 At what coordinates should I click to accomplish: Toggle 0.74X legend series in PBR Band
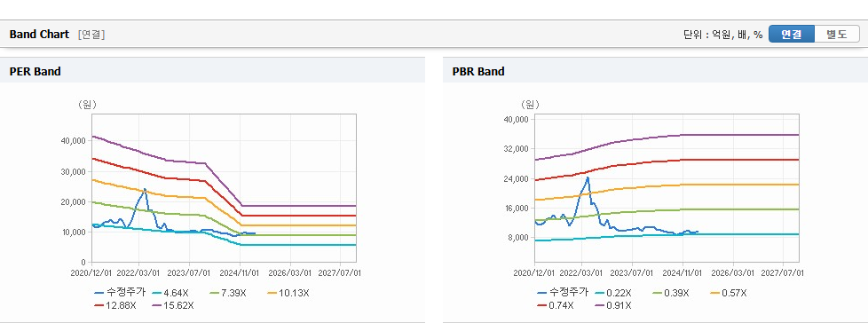[556, 305]
